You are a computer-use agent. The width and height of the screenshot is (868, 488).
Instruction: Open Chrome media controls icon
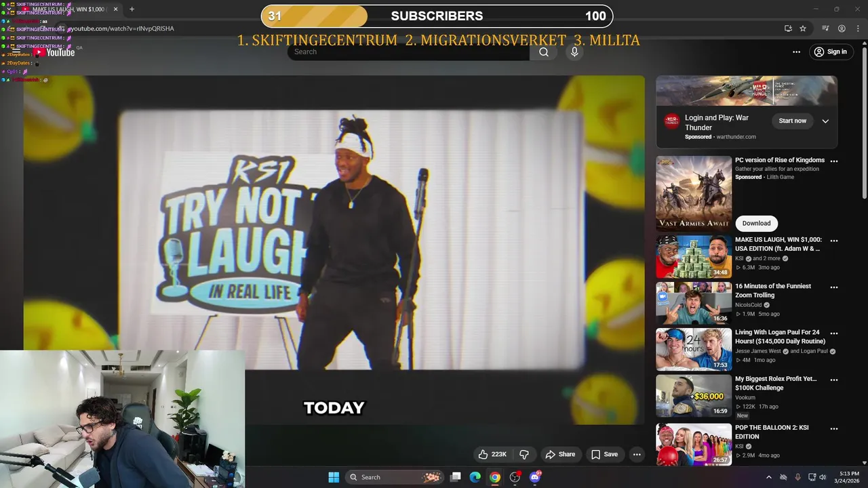coord(825,28)
